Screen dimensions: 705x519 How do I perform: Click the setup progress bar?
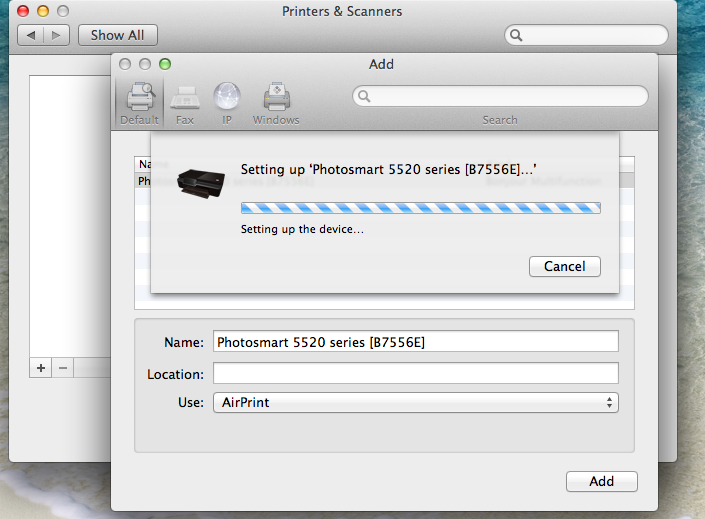click(x=421, y=208)
